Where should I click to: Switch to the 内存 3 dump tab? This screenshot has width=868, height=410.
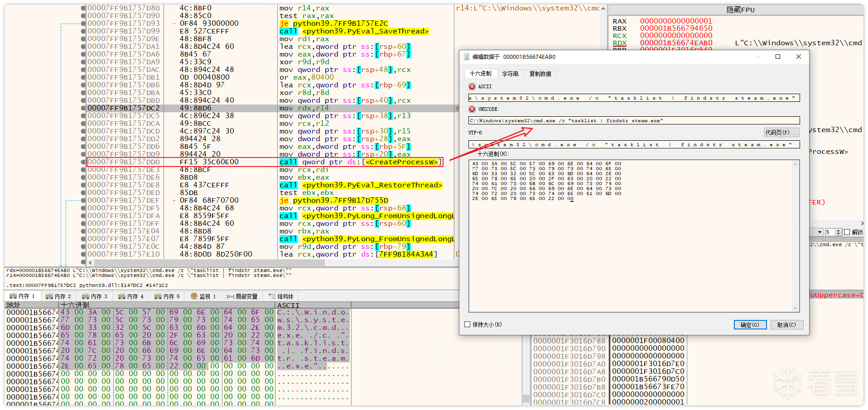(x=95, y=296)
